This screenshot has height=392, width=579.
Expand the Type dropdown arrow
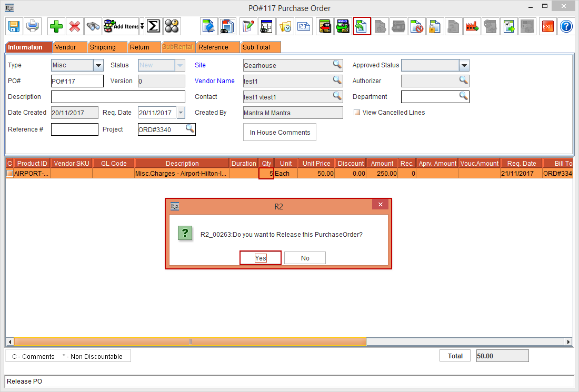click(98, 65)
